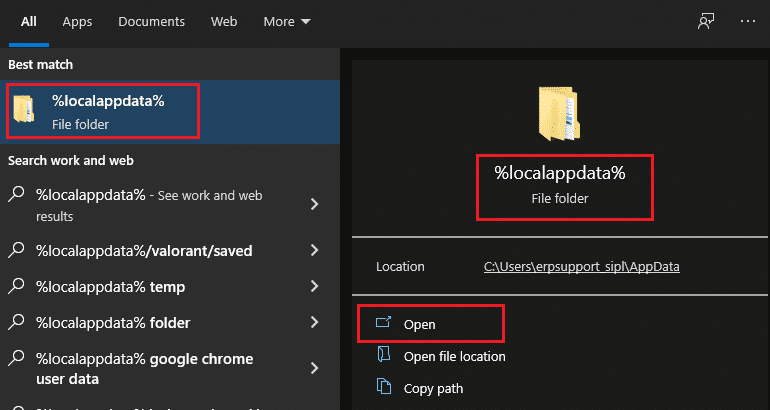Expand the More filter dropdown
Image resolution: width=770 pixels, height=410 pixels.
[x=287, y=22]
